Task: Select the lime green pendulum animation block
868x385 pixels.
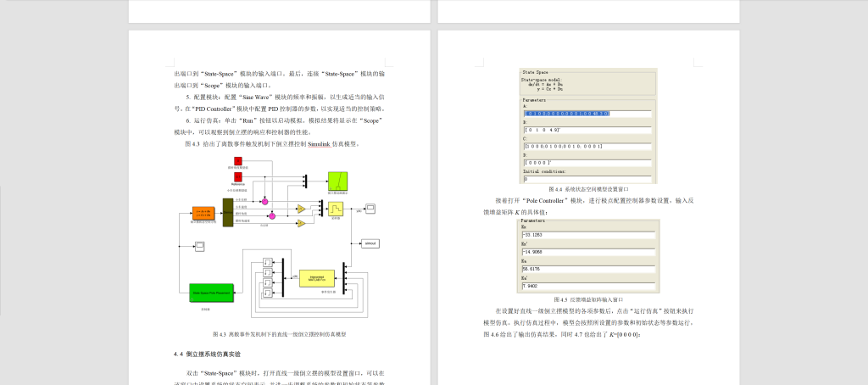Action: pyautogui.click(x=337, y=181)
